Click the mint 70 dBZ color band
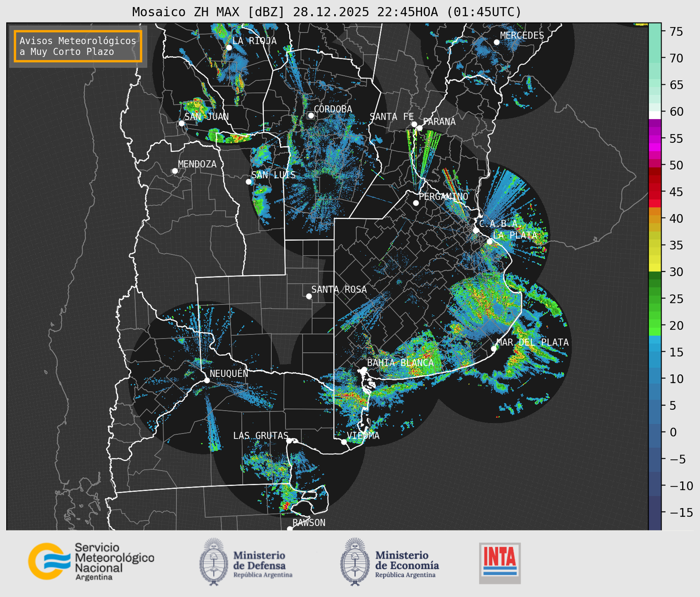 click(x=655, y=58)
